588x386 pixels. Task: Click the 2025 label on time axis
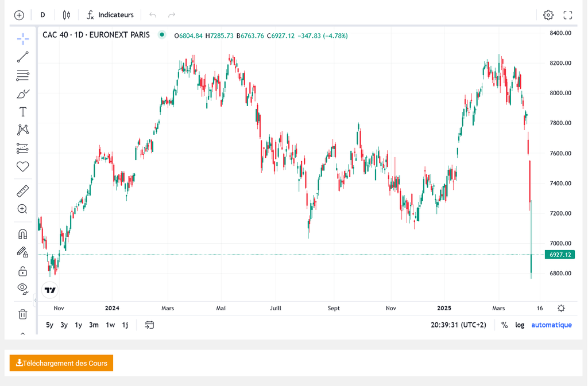click(x=444, y=308)
